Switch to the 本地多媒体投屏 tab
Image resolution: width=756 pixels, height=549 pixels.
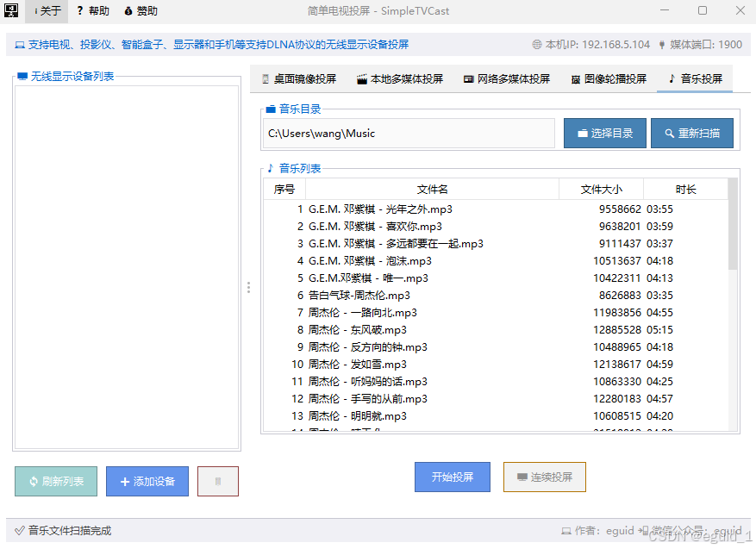click(400, 79)
